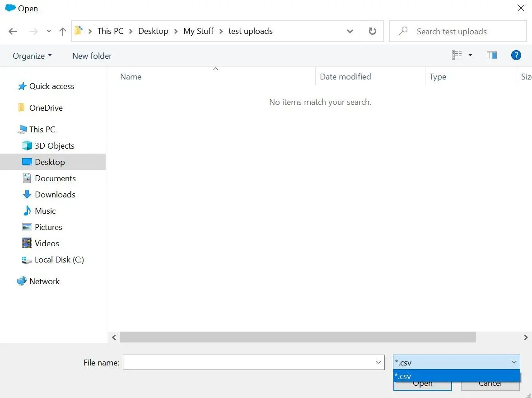
Task: Click the Downloads arrow icon
Action: point(27,194)
